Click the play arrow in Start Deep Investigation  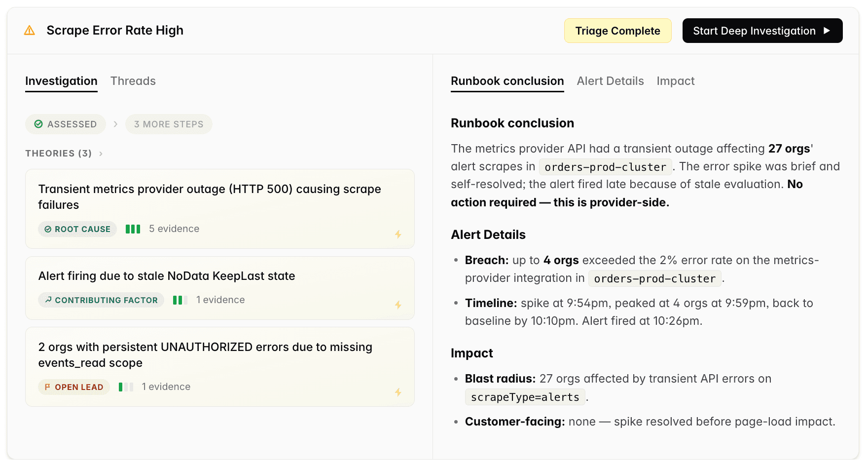827,31
